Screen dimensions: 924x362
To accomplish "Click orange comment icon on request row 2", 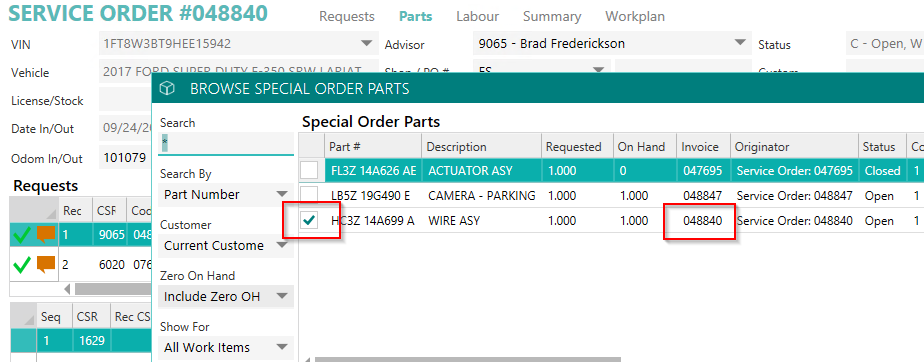I will point(46,265).
